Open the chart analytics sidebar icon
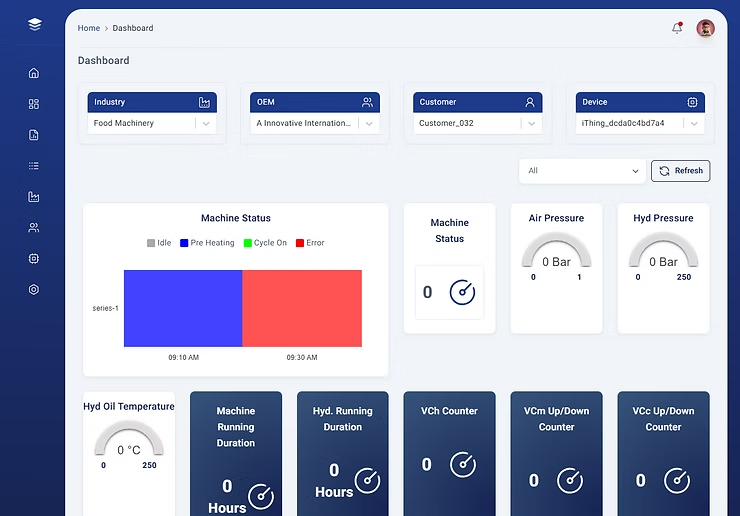740x516 pixels. point(34,197)
